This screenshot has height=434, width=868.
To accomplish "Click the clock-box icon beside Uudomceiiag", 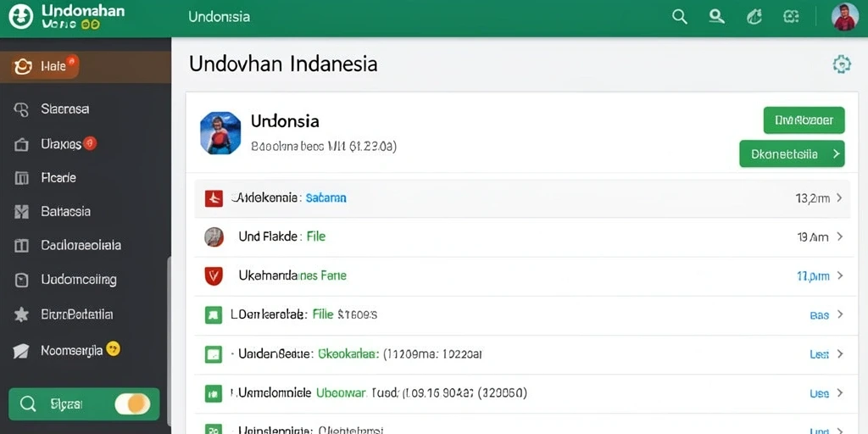I will click(21, 280).
